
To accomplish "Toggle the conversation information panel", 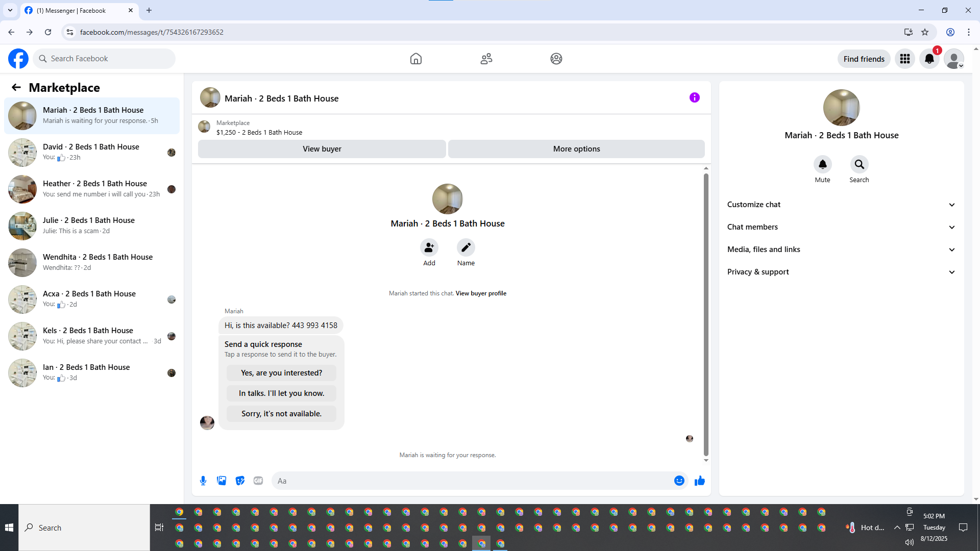I will [694, 97].
